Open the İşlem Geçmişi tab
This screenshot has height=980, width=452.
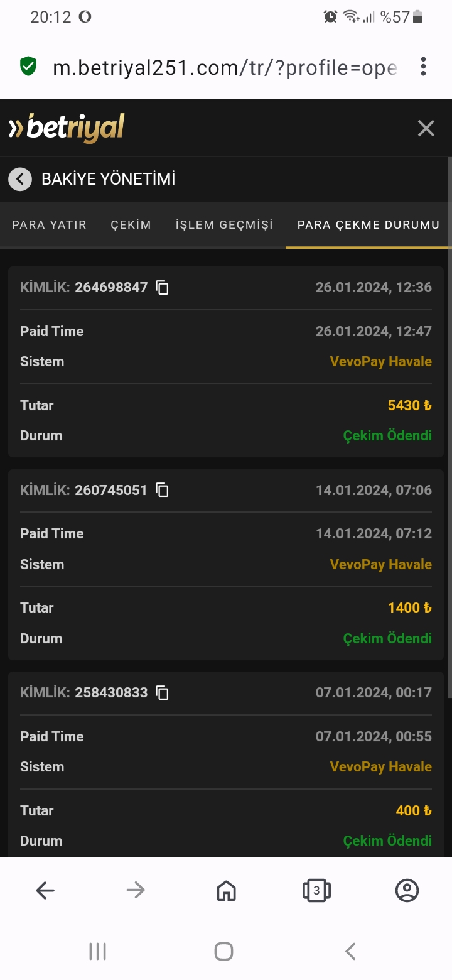(224, 225)
